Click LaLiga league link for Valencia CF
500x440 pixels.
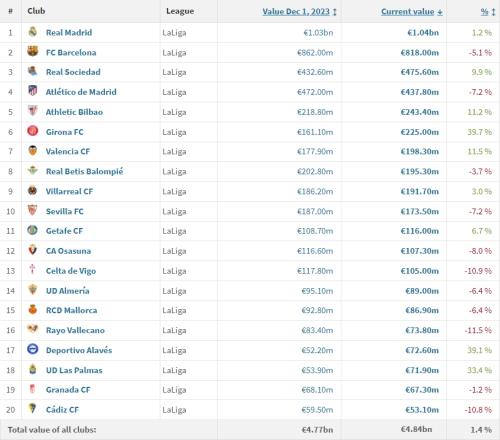(174, 152)
